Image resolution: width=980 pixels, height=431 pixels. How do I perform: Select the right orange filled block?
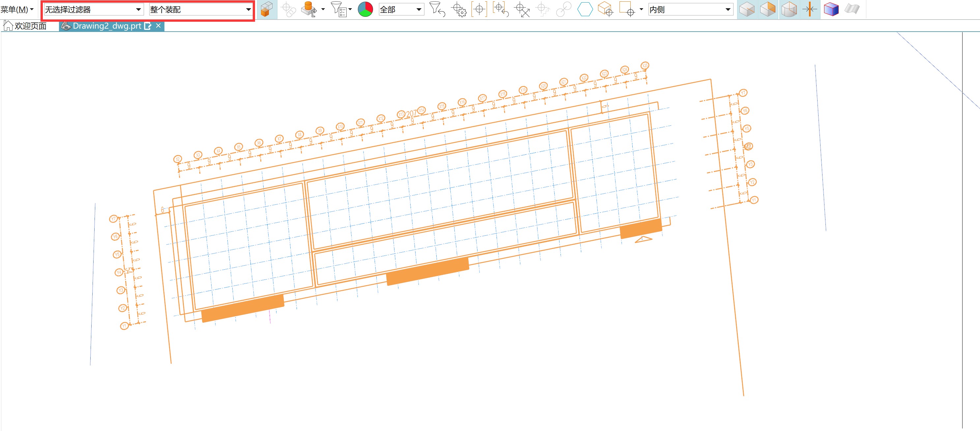pos(641,229)
